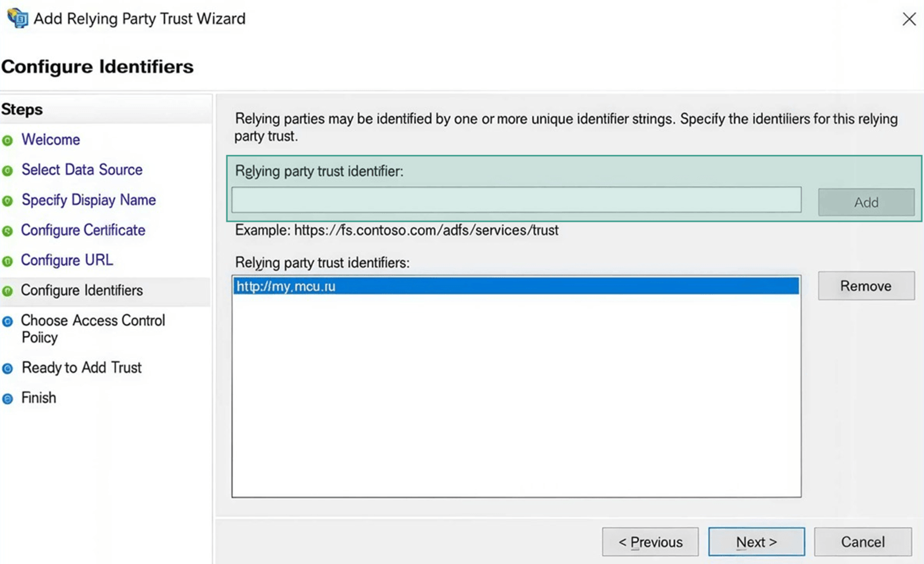This screenshot has height=564, width=924.
Task: Click the blue bullet beside Ready to Add Trust
Action: click(x=7, y=369)
